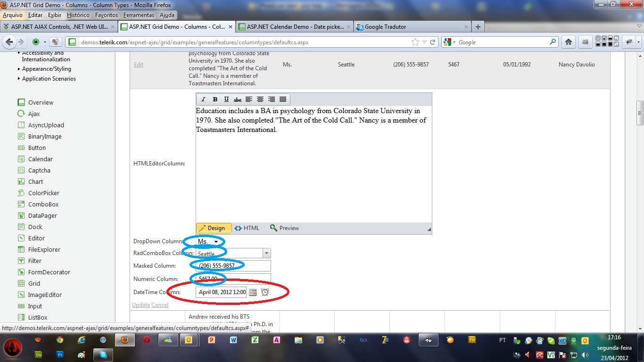Submit search with the magnifier icon

[x=553, y=42]
